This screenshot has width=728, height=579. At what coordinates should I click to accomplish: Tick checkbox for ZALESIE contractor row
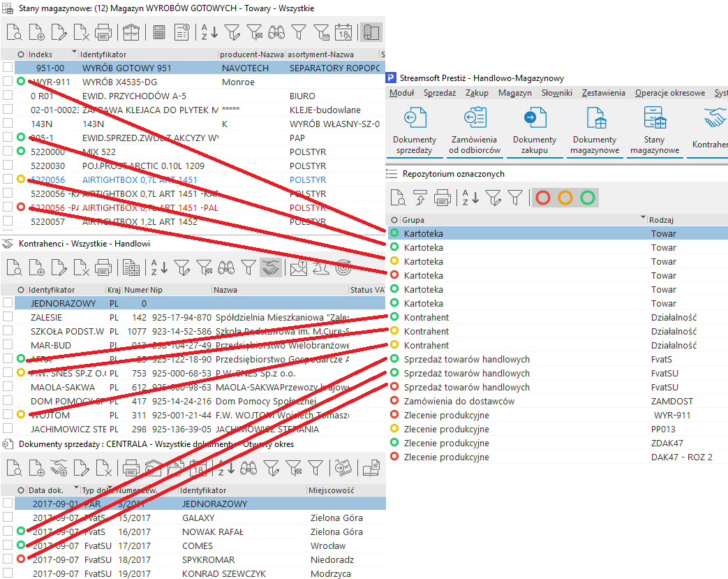[x=8, y=316]
